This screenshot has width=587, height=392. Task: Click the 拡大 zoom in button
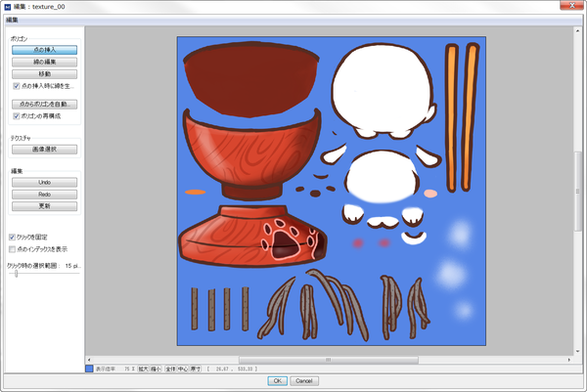143,369
